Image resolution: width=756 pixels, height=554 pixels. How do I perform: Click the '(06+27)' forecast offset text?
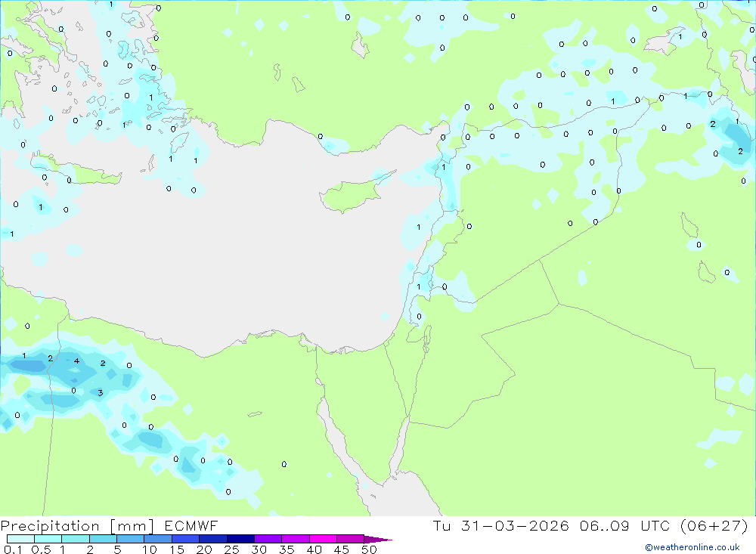[x=714, y=525]
